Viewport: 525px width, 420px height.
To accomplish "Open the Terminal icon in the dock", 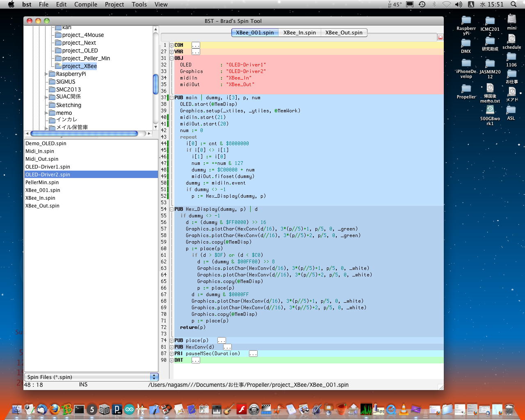I will pos(79,409).
